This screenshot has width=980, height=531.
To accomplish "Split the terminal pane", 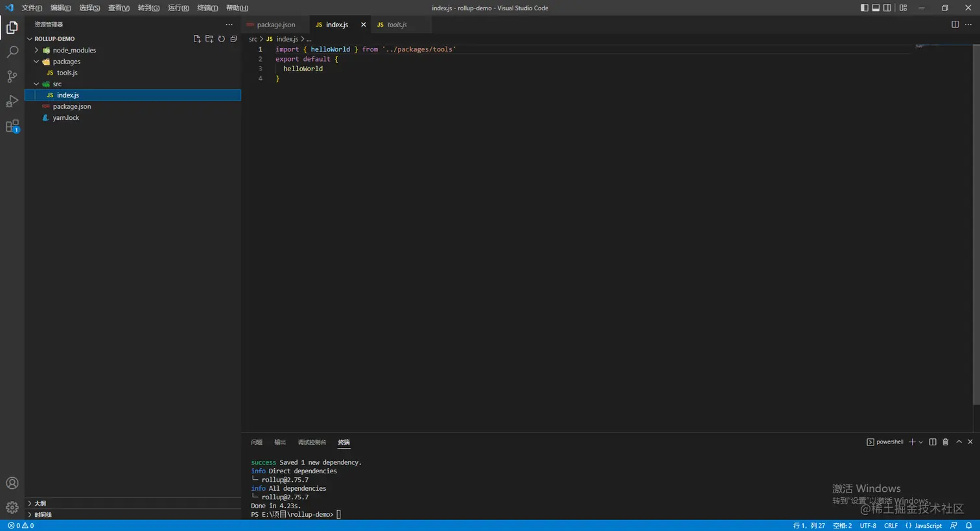I will pyautogui.click(x=933, y=442).
